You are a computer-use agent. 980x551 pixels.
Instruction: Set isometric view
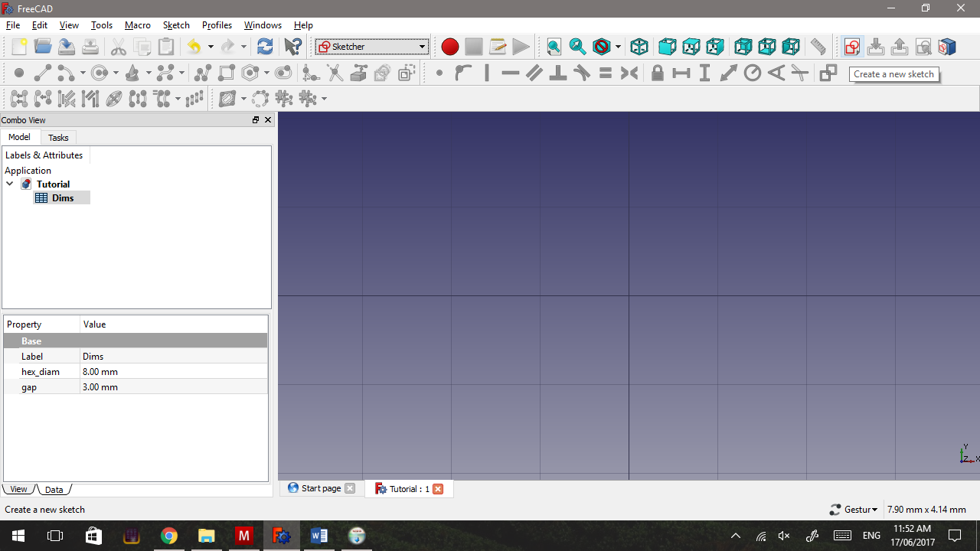(639, 47)
